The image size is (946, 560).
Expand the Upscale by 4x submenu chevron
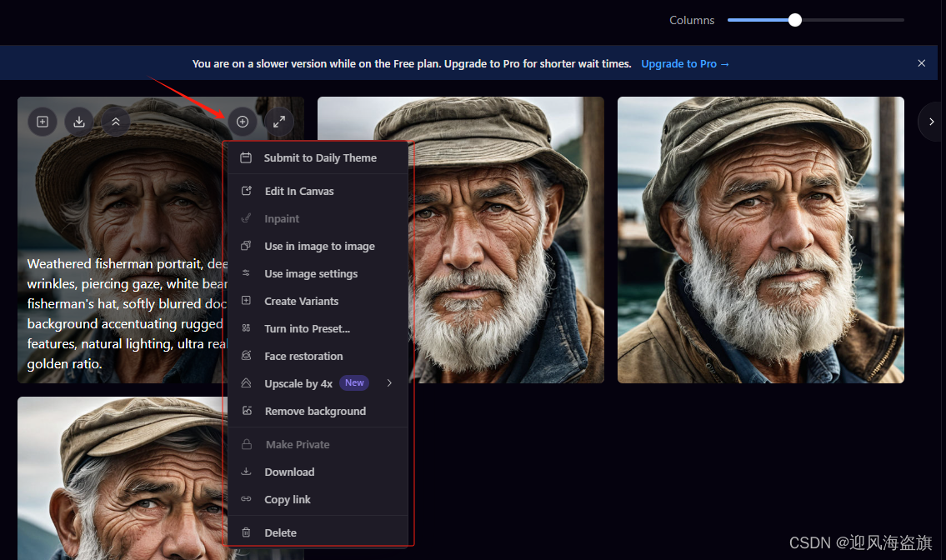pos(390,383)
